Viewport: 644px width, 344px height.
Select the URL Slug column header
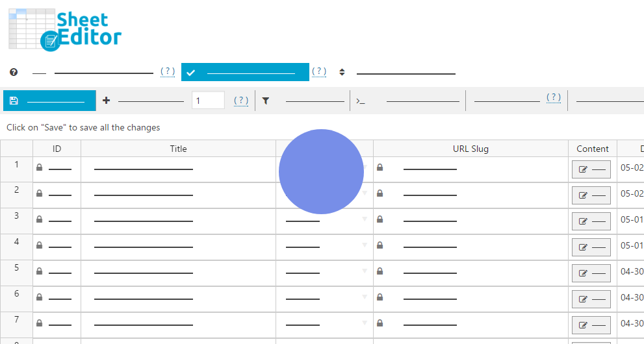coord(470,149)
